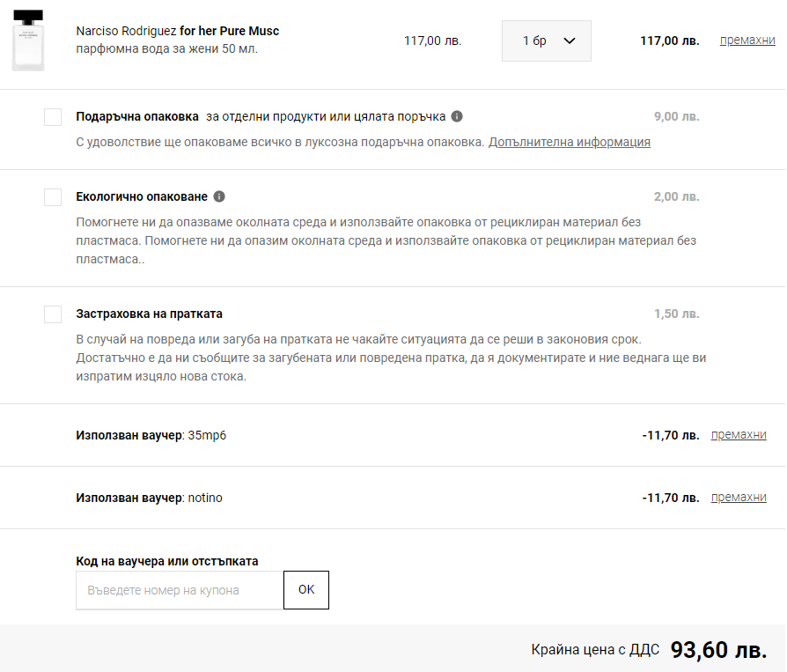The height and width of the screenshot is (672, 787).
Task: Click the Narciso Rodriguez product title
Action: click(x=178, y=31)
